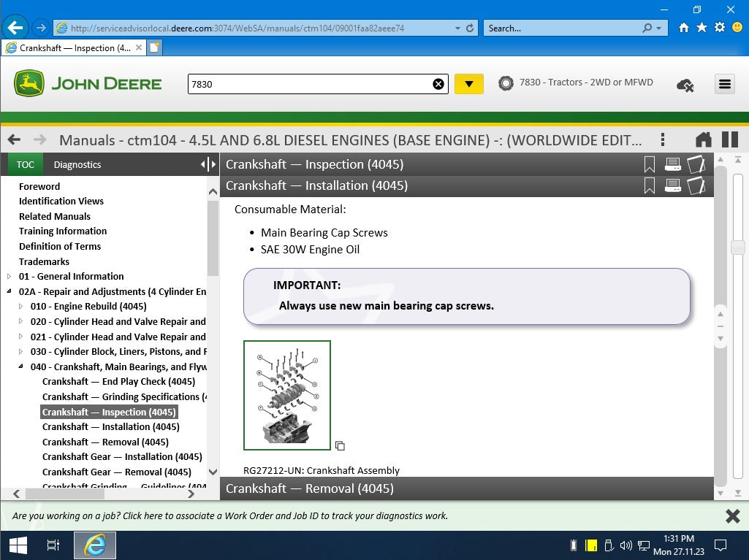
Task: Collapse the 040 Crankshaft tree branch
Action: tap(20, 367)
